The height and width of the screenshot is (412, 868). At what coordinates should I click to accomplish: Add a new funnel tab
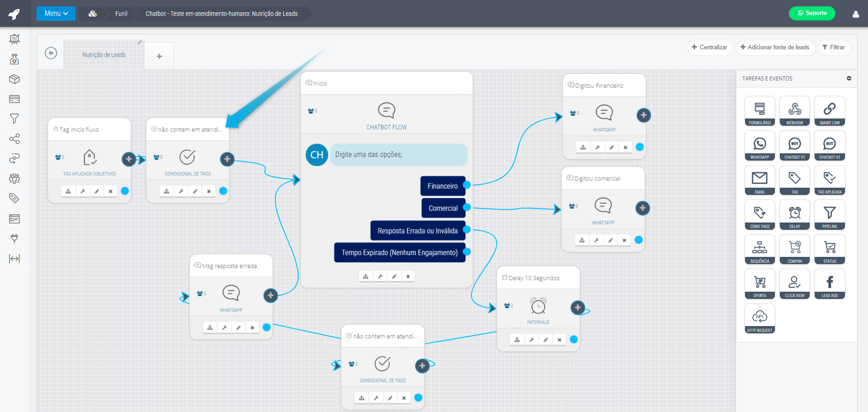click(x=159, y=56)
